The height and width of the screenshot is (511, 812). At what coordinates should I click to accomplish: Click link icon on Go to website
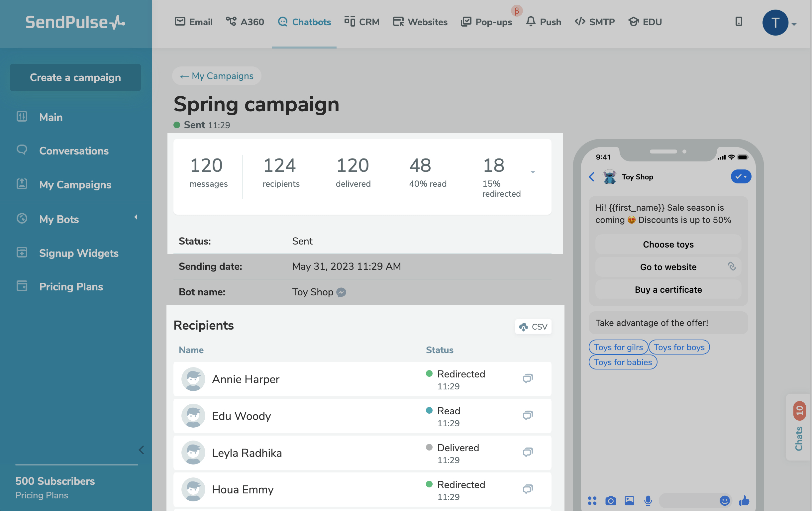point(731,266)
